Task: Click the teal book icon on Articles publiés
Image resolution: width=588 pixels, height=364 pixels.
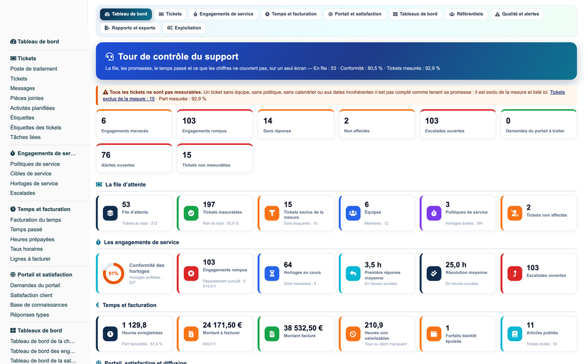Action: coord(514,334)
